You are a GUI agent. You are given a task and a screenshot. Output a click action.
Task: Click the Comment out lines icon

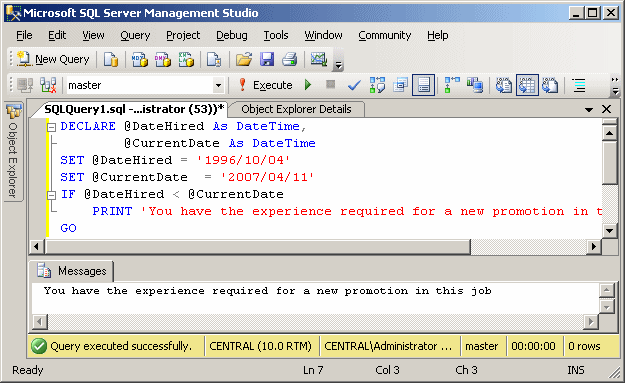click(x=579, y=85)
